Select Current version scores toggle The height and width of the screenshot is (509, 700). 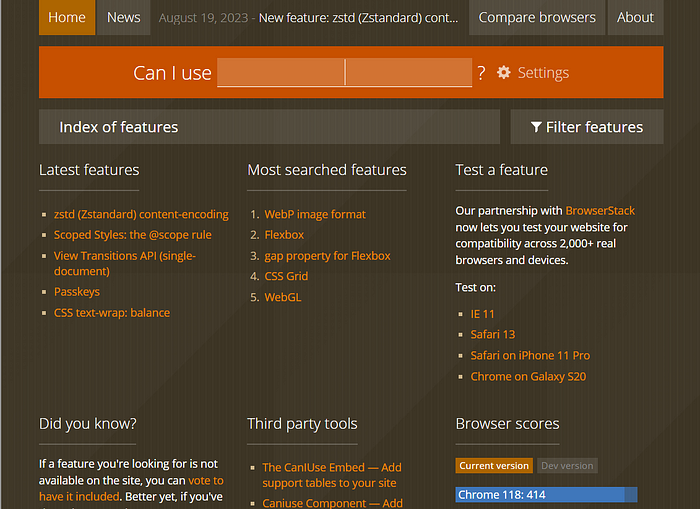[x=494, y=466]
